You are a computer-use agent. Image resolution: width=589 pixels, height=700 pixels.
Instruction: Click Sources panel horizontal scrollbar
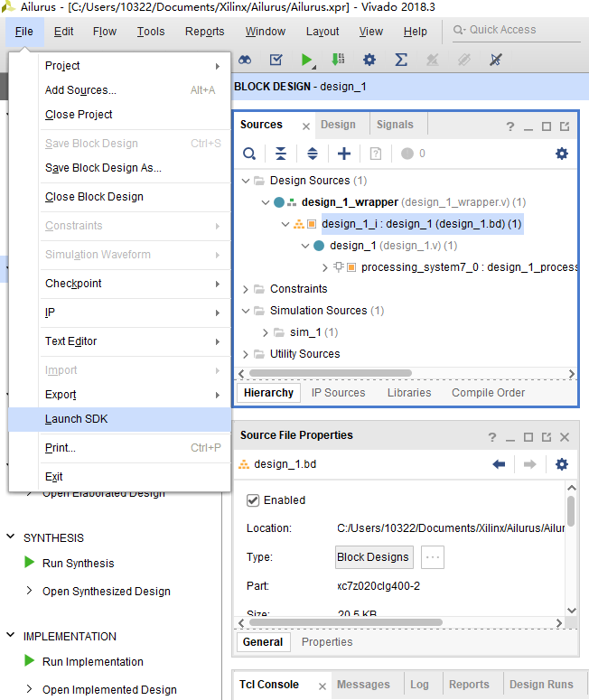tap(331, 373)
